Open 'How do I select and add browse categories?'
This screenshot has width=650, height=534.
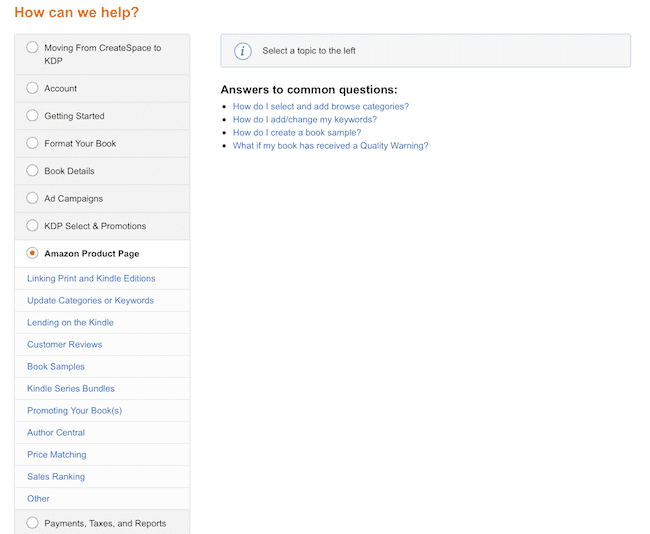[x=321, y=106]
